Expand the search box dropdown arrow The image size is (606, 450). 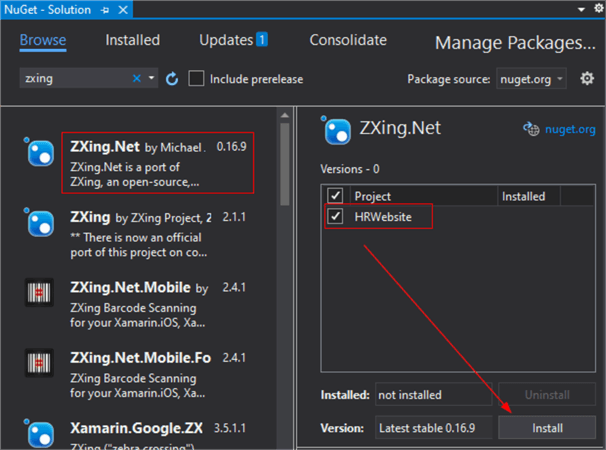coord(152,78)
